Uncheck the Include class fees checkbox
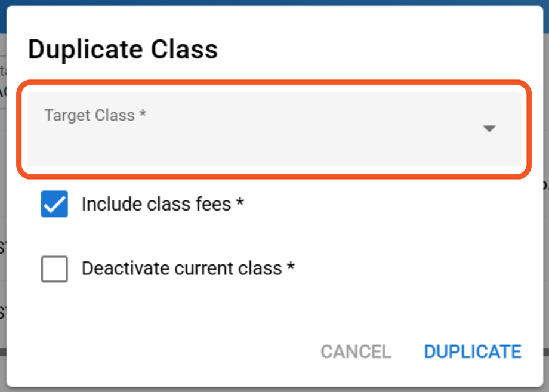 (54, 205)
